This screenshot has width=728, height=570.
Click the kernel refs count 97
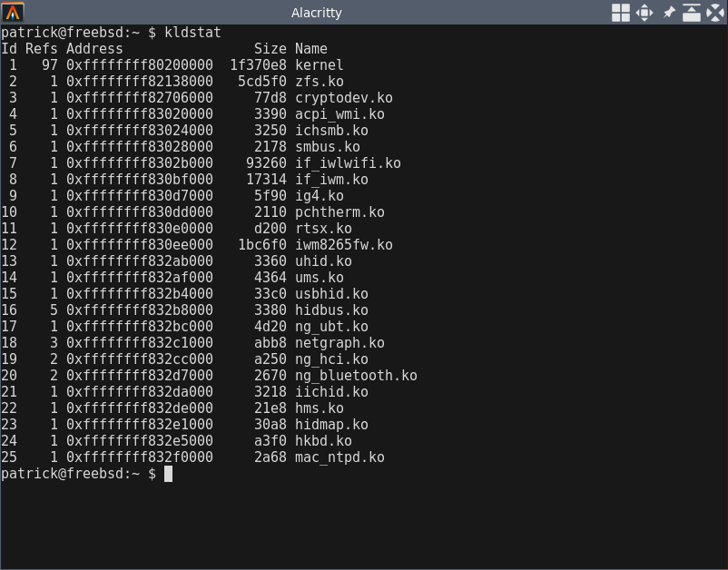point(50,65)
